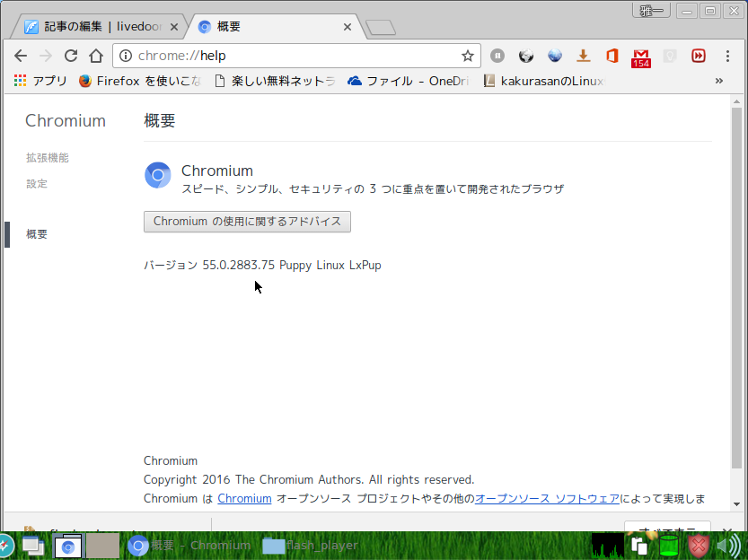748x560 pixels.
Task: Open the 楽しい無料ネット bookmark
Action: click(x=276, y=81)
